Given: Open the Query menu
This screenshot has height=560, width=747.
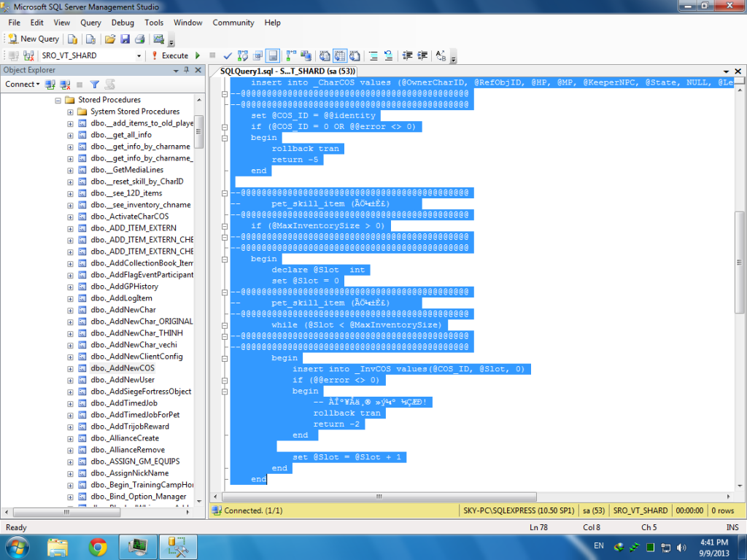Looking at the screenshot, I should (90, 23).
